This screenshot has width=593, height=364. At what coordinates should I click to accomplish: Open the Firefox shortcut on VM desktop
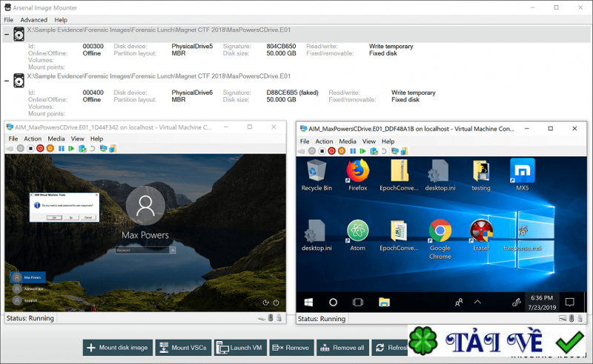(x=358, y=171)
